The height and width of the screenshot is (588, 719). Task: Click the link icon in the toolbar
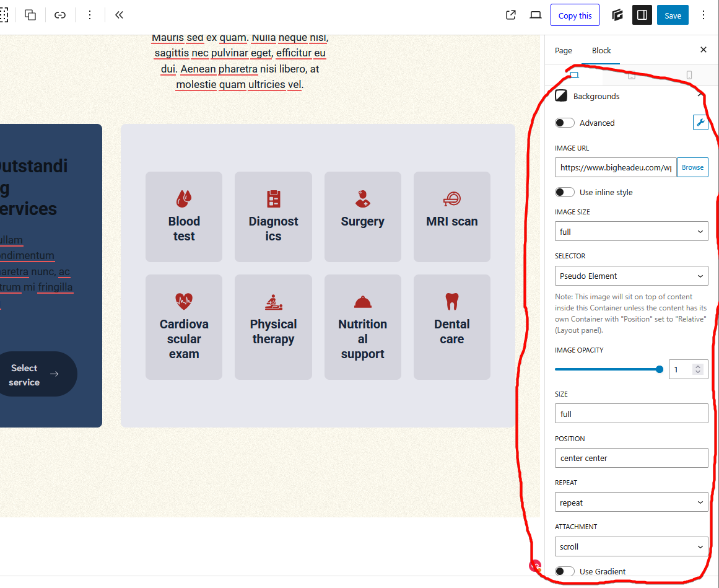point(60,15)
